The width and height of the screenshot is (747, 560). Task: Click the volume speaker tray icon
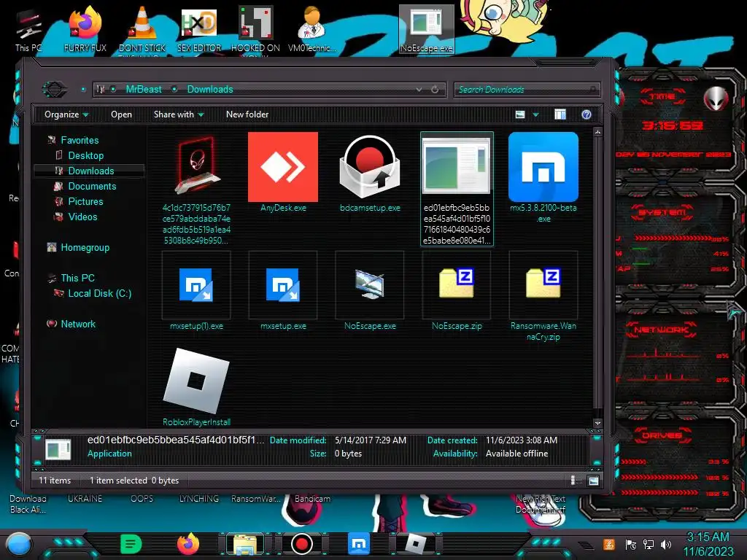666,544
